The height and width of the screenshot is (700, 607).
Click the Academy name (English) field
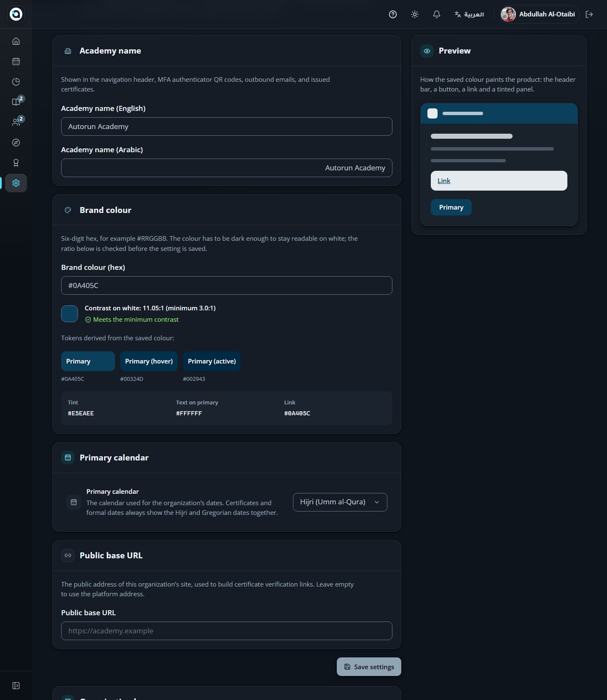click(227, 127)
